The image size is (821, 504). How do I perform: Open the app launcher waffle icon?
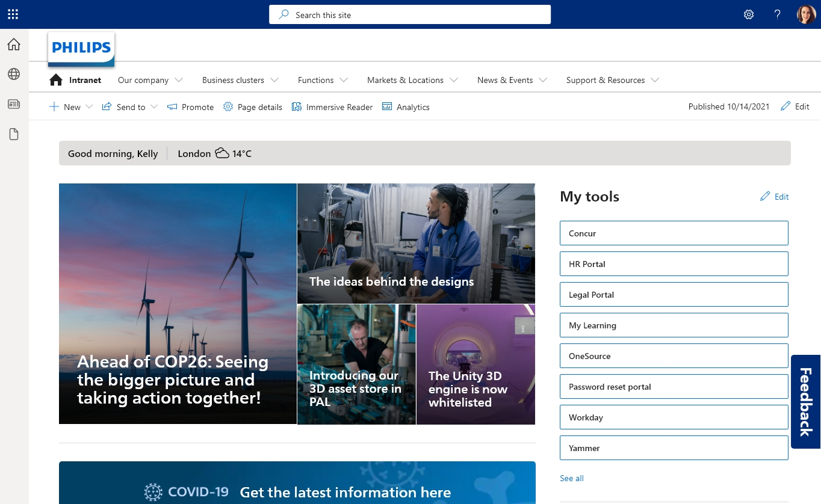tap(13, 14)
